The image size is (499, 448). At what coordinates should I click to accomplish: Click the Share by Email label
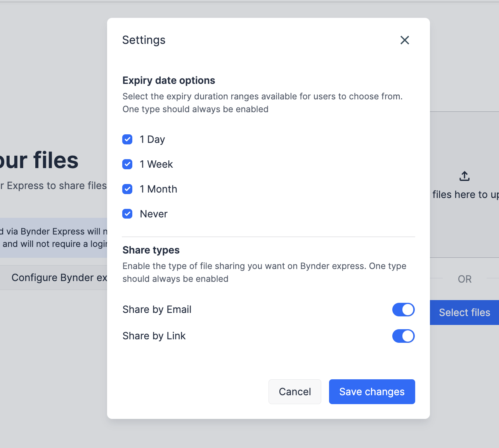[157, 309]
